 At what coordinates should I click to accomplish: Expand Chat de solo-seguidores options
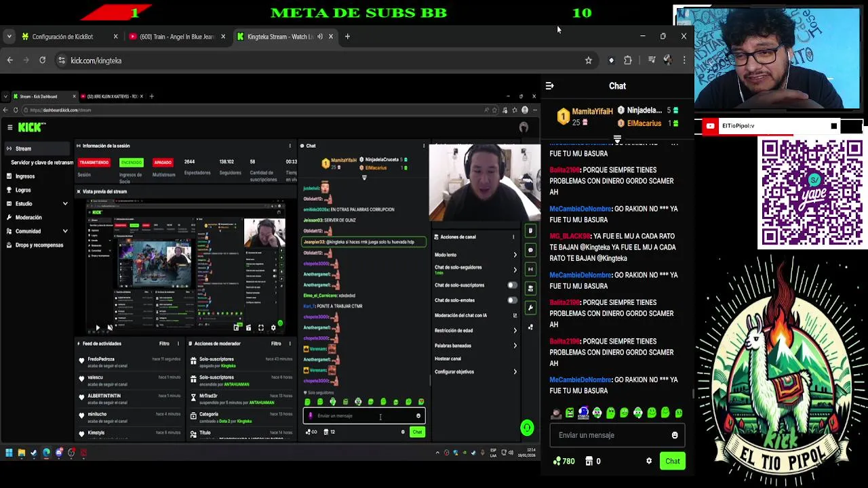coord(515,270)
